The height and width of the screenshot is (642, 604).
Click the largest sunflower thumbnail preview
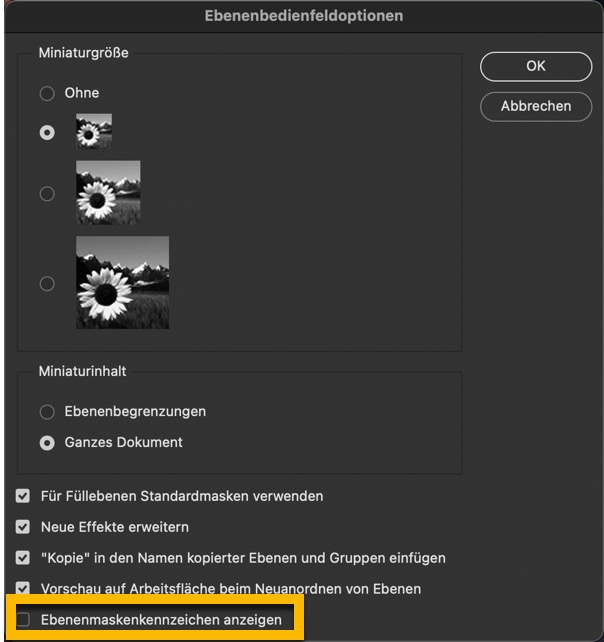(x=122, y=283)
